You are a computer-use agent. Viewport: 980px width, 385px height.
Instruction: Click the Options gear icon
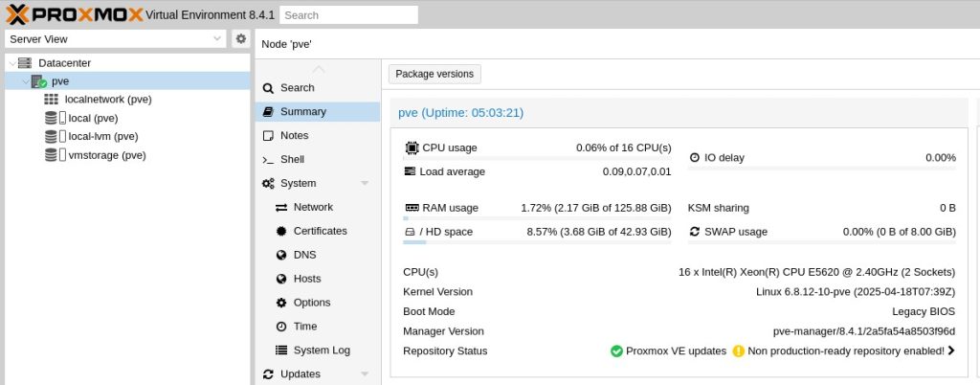pos(281,303)
